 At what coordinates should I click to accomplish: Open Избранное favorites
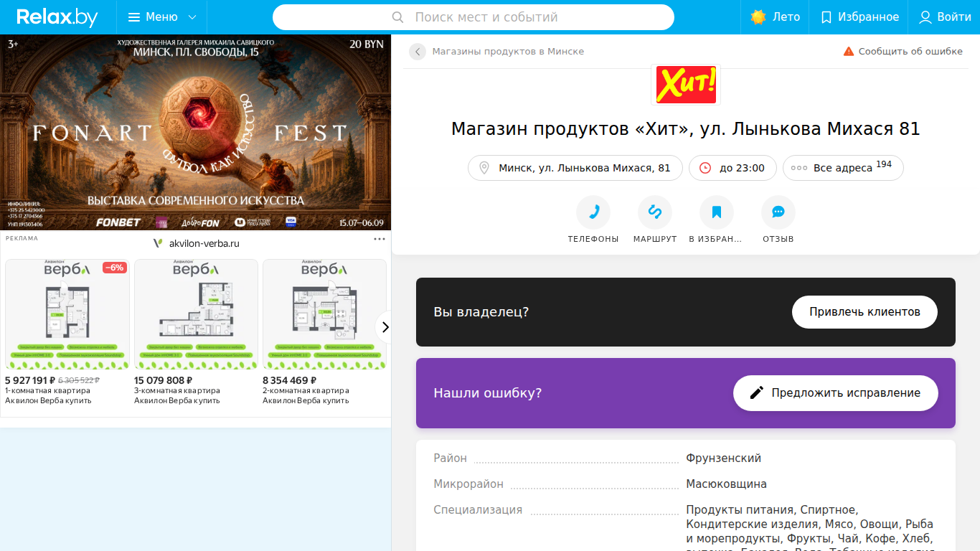click(x=859, y=17)
